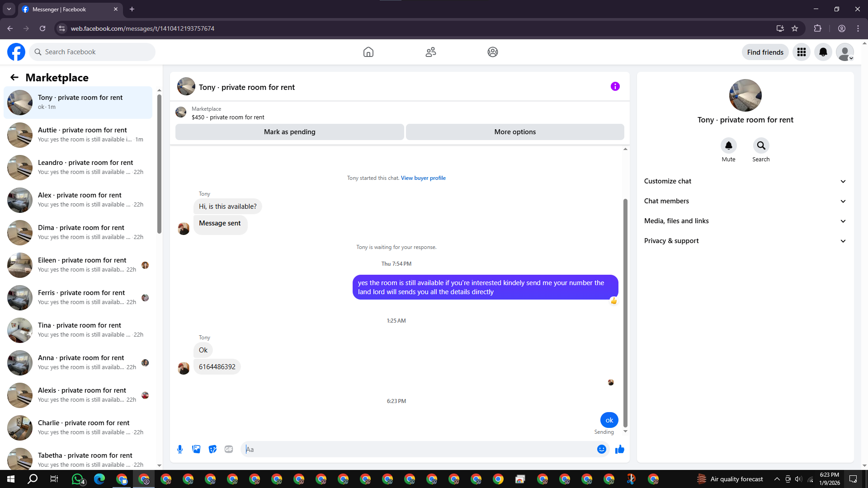868x488 pixels.
Task: Open the Friends tab in the top navigation
Action: pyautogui.click(x=430, y=52)
